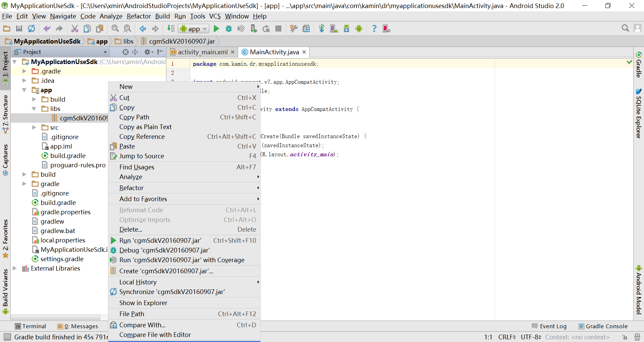644x342 pixels.
Task: Click the Stop square toolbar icon
Action: 278,29
